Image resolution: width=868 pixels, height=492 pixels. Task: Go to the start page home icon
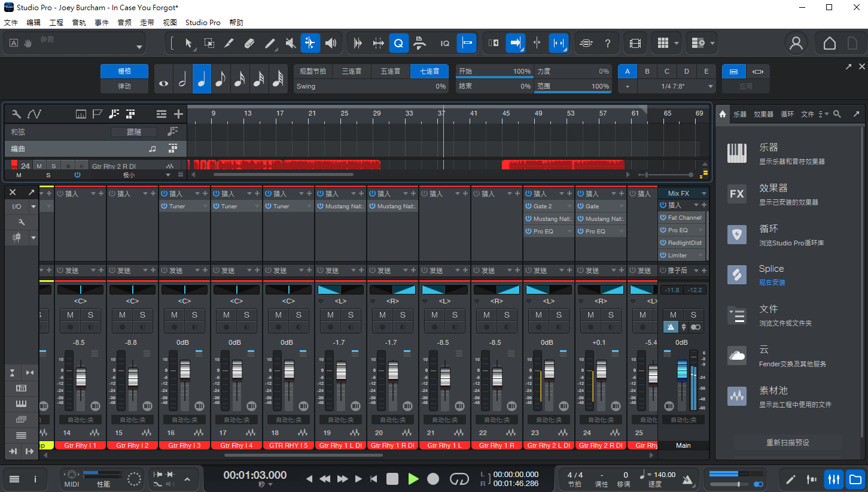click(x=830, y=43)
